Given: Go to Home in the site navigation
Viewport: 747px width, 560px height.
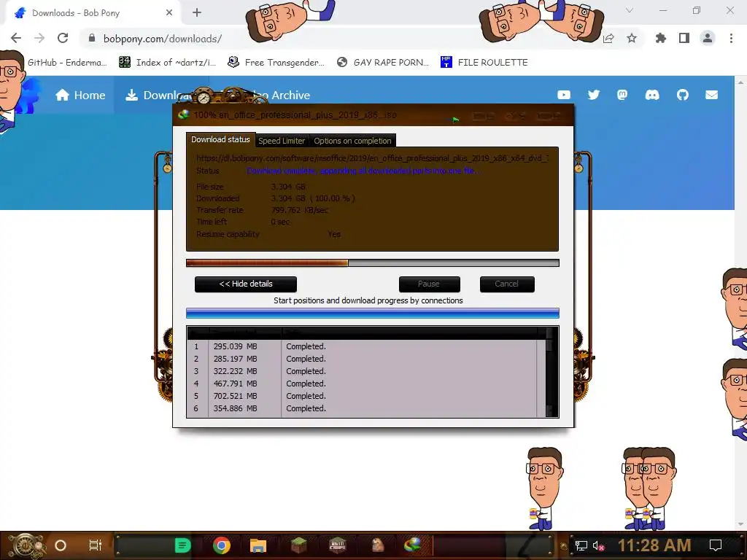Looking at the screenshot, I should (80, 96).
